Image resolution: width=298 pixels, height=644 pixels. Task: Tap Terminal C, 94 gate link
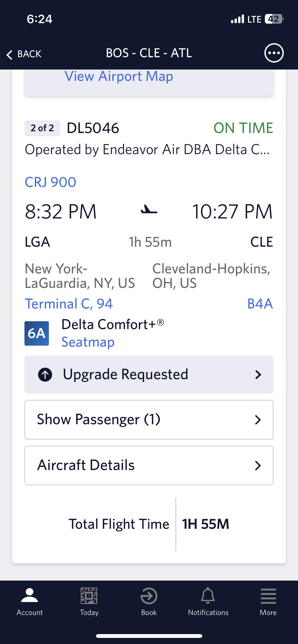(x=69, y=304)
